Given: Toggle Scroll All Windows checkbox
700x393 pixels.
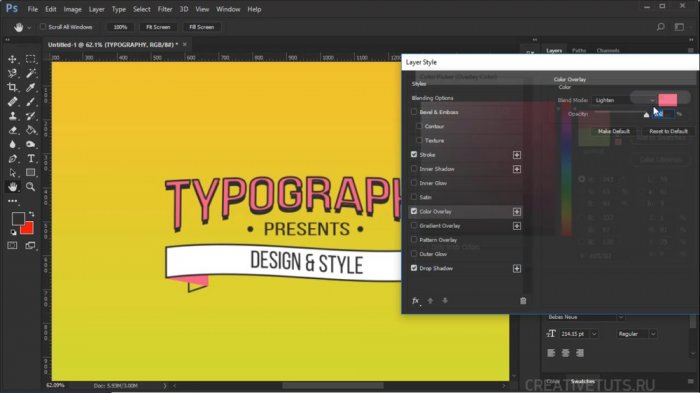Looking at the screenshot, I should [43, 27].
